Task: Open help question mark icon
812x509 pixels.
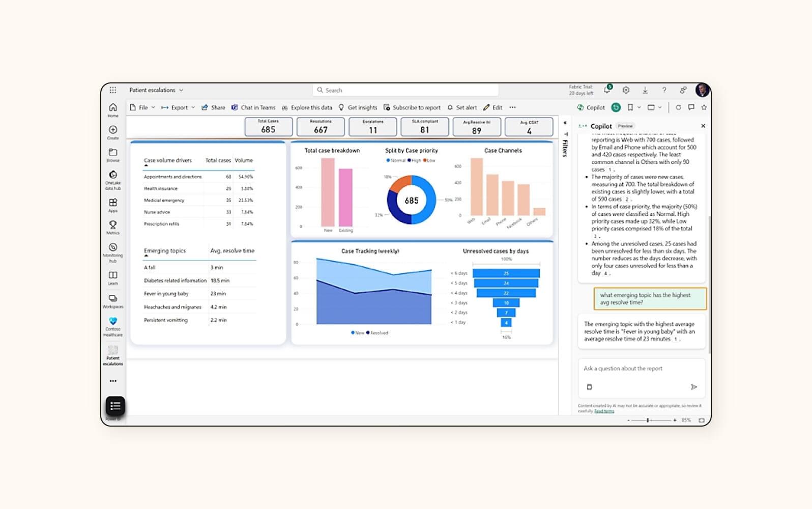Action: [x=664, y=90]
